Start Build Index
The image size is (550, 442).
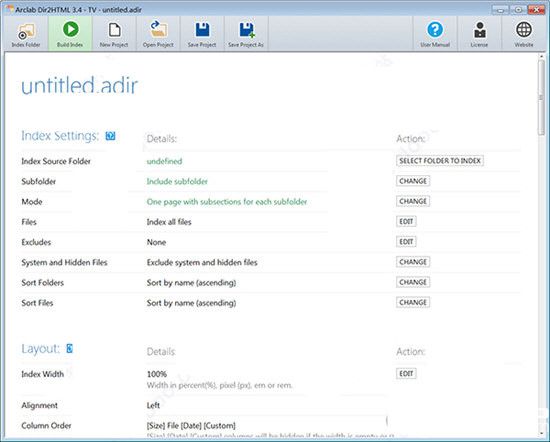click(x=70, y=34)
